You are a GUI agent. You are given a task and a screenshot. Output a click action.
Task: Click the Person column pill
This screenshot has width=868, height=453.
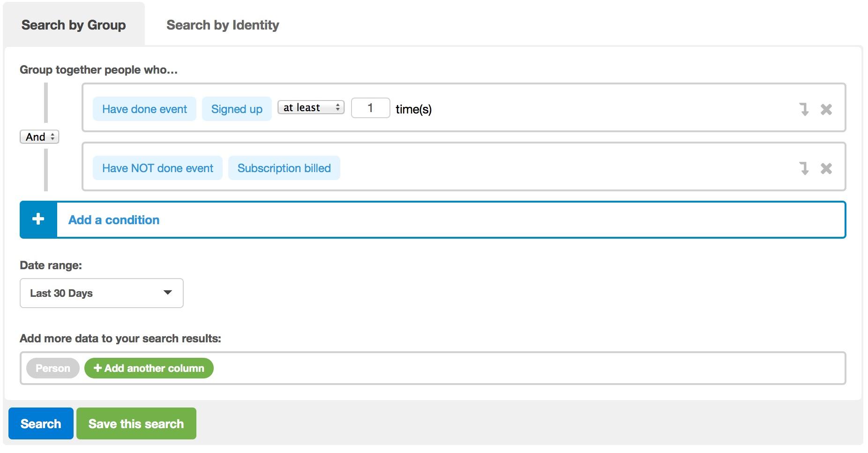point(53,368)
